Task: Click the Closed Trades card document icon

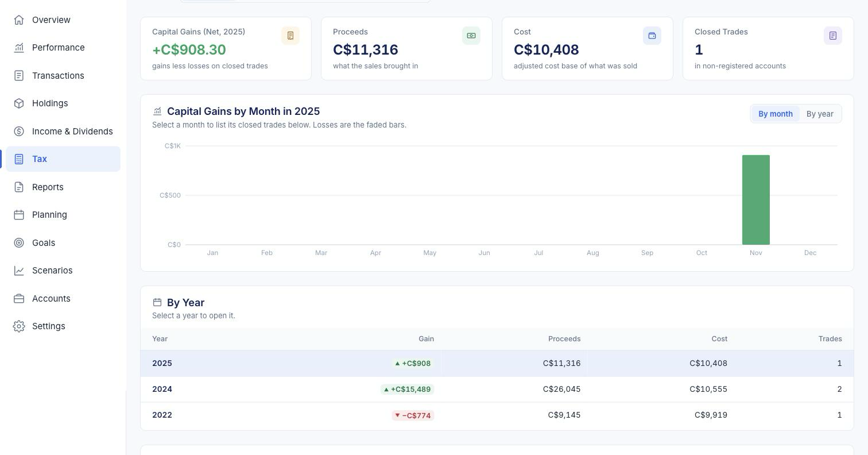Action: pyautogui.click(x=833, y=36)
